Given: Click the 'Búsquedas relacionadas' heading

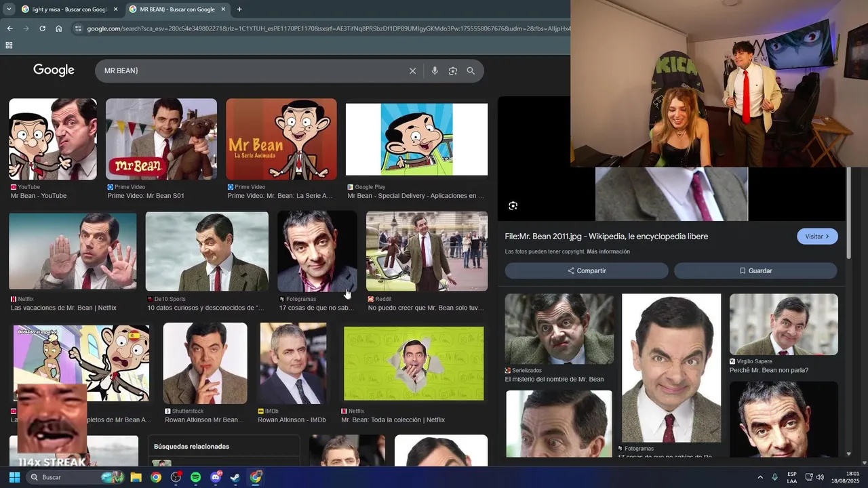Looking at the screenshot, I should [x=191, y=447].
